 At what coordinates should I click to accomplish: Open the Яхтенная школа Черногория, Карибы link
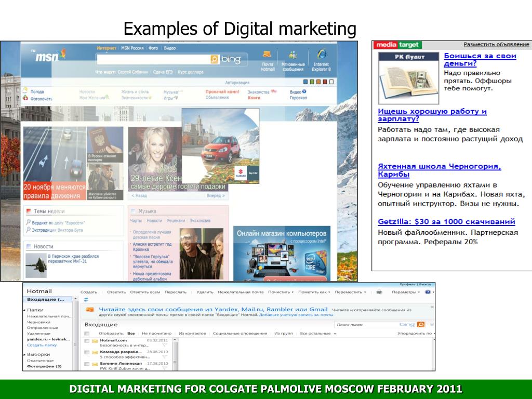440,170
